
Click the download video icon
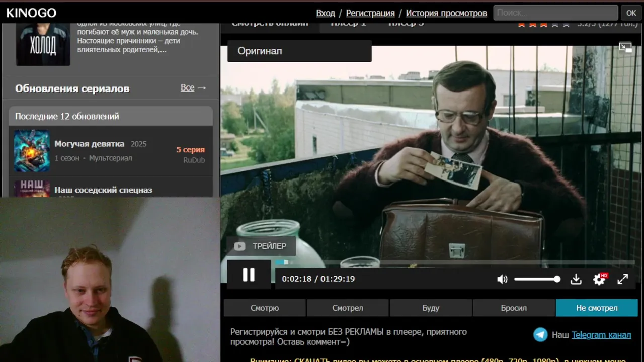pyautogui.click(x=576, y=279)
